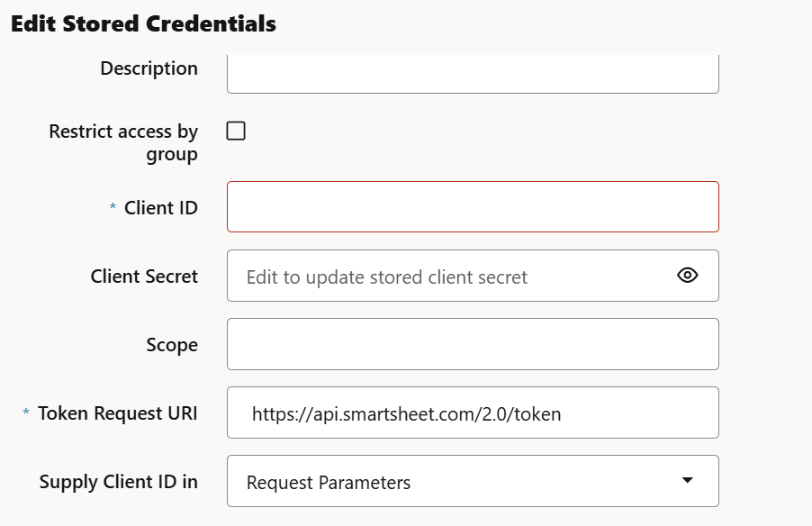Image resolution: width=812 pixels, height=526 pixels.
Task: Click the Client Secret label
Action: pos(144,277)
